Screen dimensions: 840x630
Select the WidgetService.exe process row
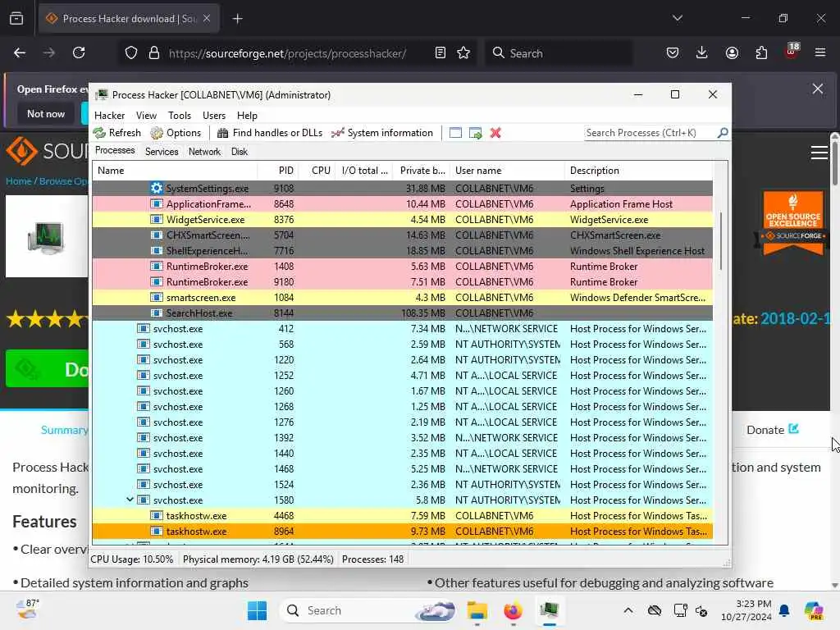click(402, 220)
